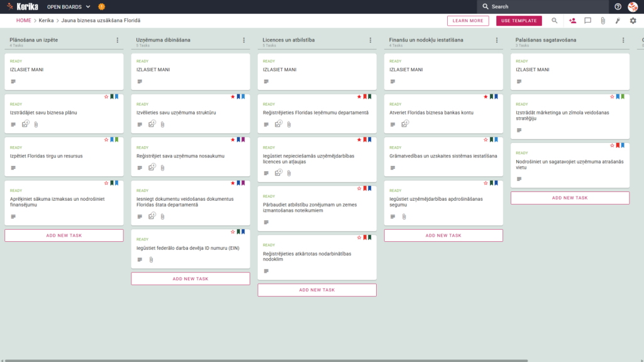Add new task in Plānošana un izpēte

point(64,235)
